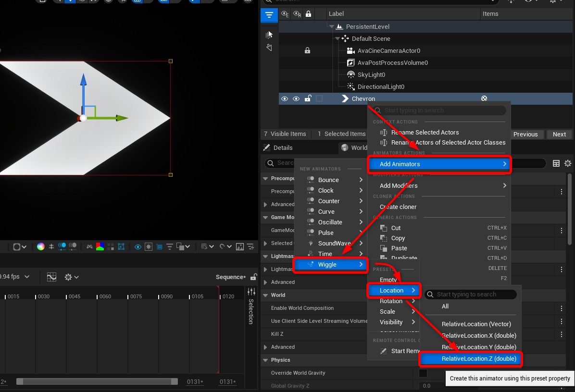Collapse the World section in Details
This screenshot has height=392, width=575.
(x=265, y=295)
